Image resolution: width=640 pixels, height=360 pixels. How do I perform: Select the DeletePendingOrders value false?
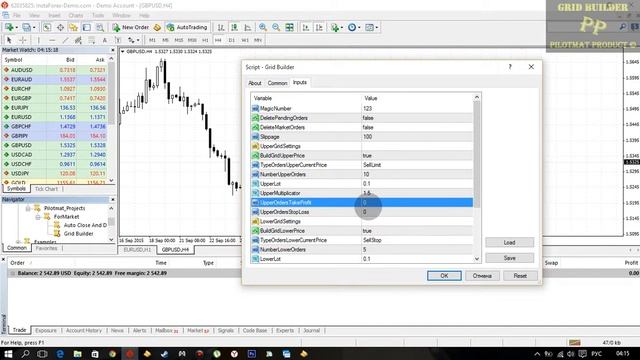(417, 118)
